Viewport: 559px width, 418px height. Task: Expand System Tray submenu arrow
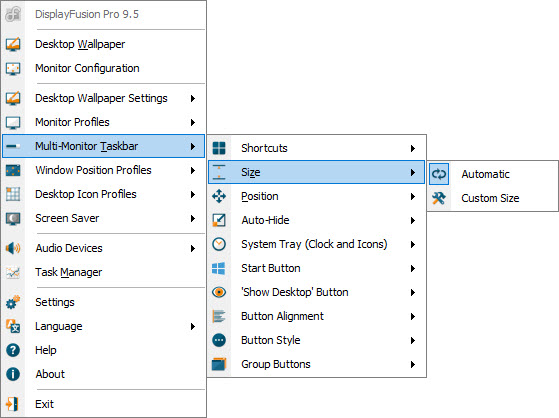coord(413,244)
